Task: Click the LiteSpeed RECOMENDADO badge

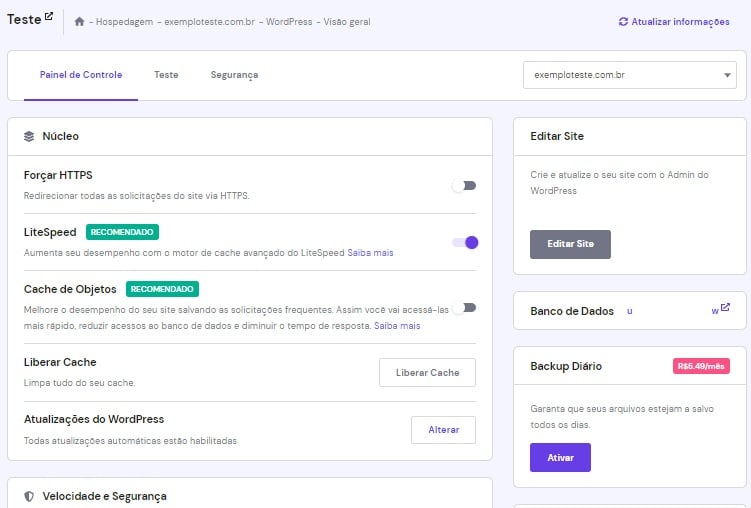Action: point(122,232)
